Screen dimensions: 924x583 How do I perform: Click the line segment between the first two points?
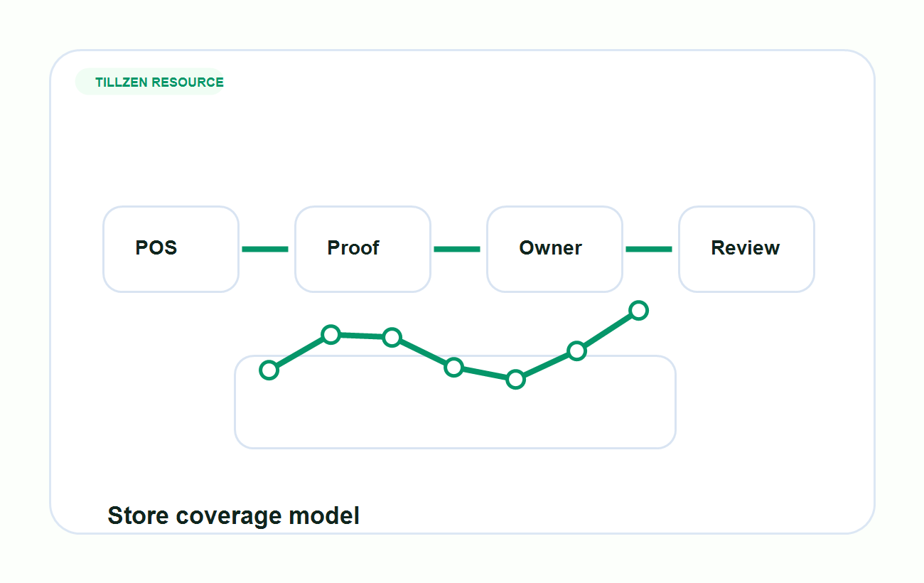point(299,352)
